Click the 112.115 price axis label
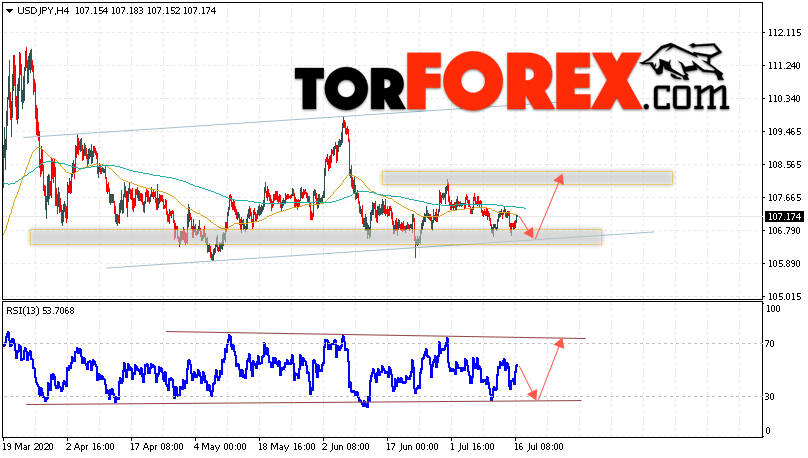 pyautogui.click(x=784, y=33)
